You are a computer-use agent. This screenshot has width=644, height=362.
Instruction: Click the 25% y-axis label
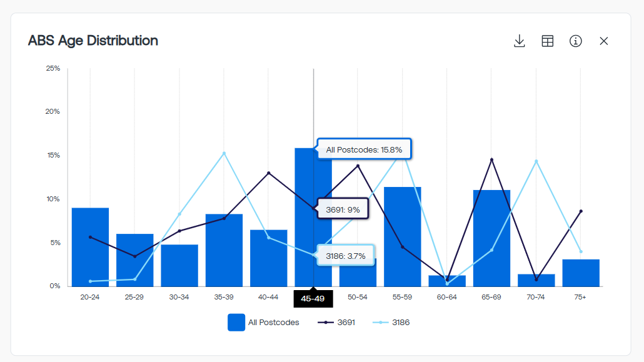[x=53, y=68]
